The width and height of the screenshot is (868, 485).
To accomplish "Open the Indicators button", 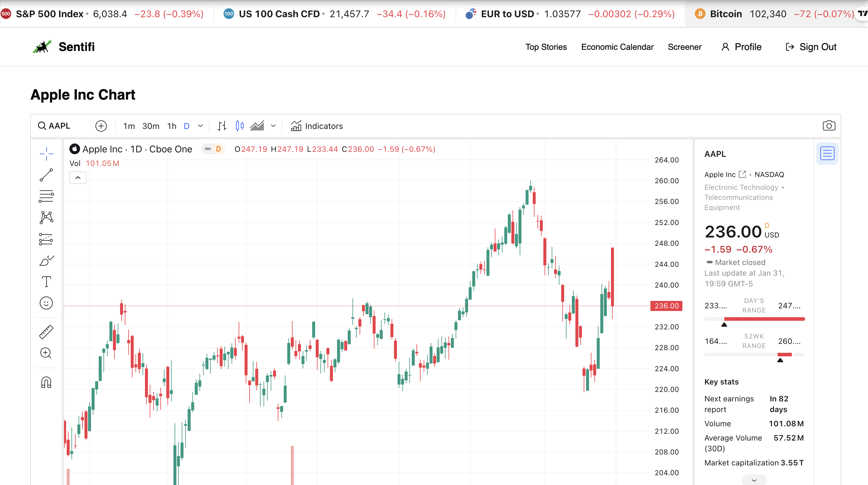I will (317, 126).
